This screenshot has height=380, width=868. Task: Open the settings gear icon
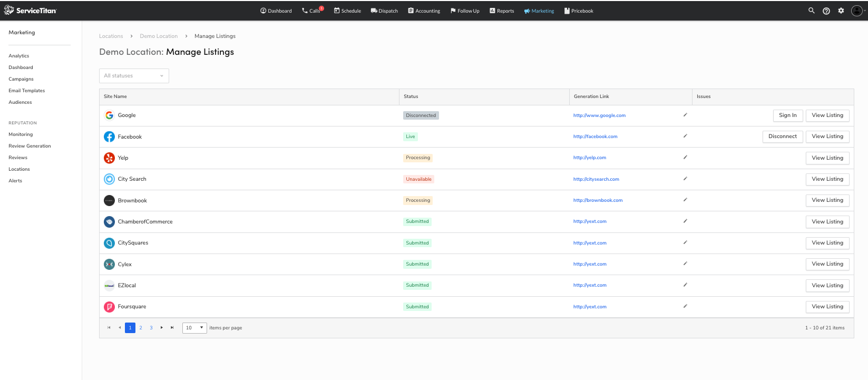click(841, 11)
